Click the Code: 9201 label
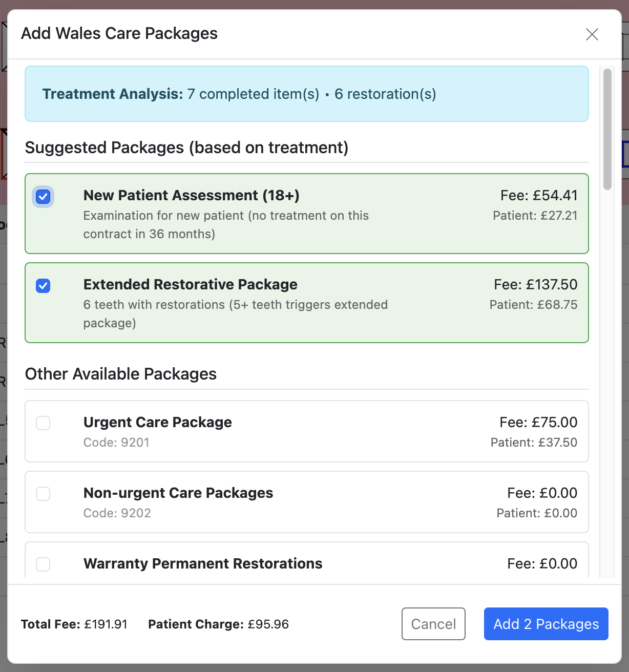Screen dimensions: 629x672 click(116, 443)
